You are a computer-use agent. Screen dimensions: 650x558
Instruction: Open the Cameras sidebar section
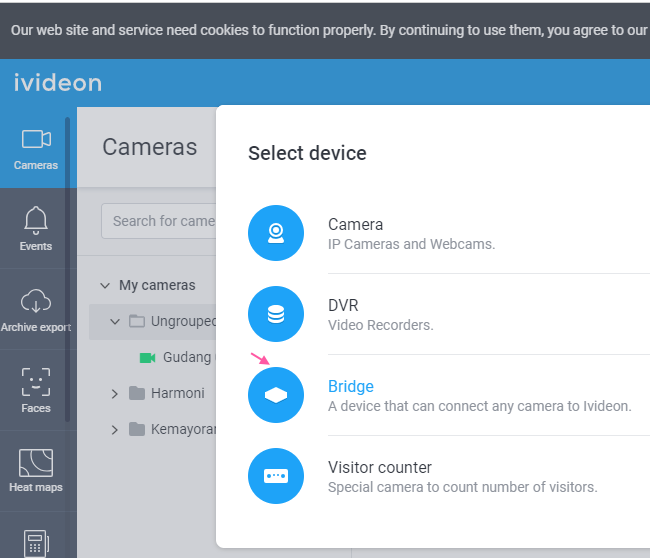click(x=36, y=148)
